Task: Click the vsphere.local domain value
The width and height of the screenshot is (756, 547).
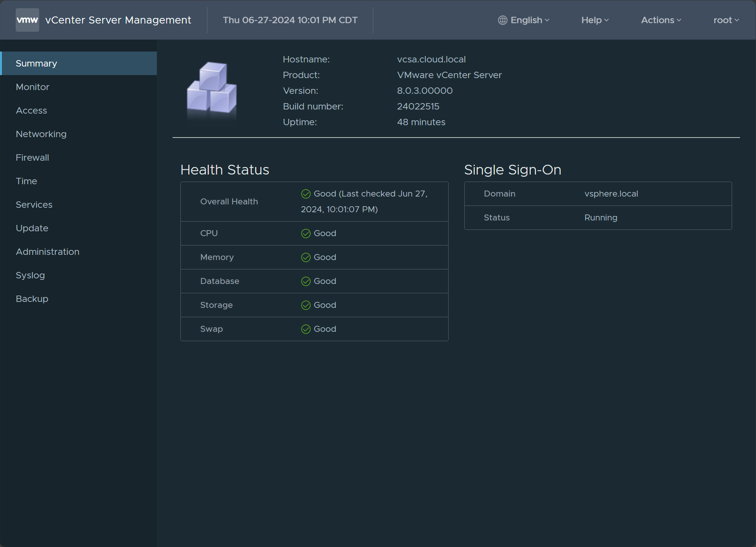Action: pyautogui.click(x=611, y=194)
